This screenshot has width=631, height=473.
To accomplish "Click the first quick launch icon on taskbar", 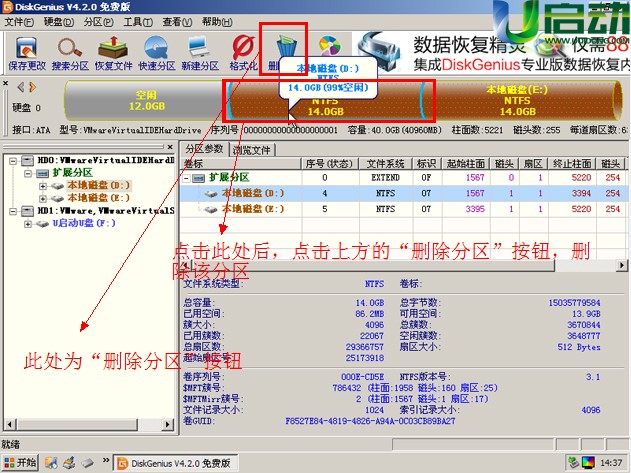I will pyautogui.click(x=51, y=463).
